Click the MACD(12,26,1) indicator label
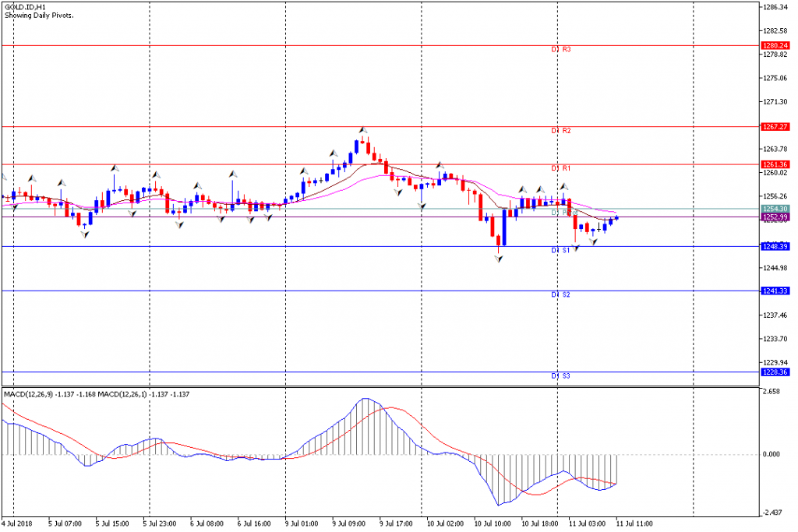The width and height of the screenshot is (798, 532). [x=122, y=394]
